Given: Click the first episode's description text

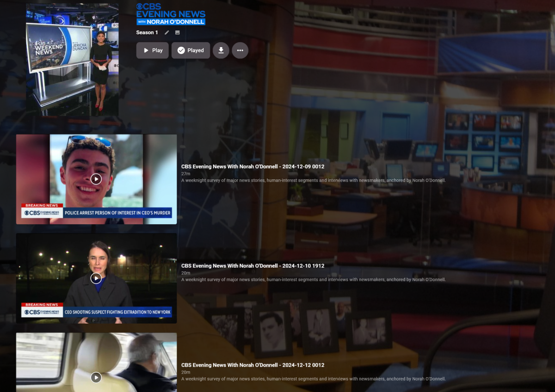Looking at the screenshot, I should tap(313, 180).
